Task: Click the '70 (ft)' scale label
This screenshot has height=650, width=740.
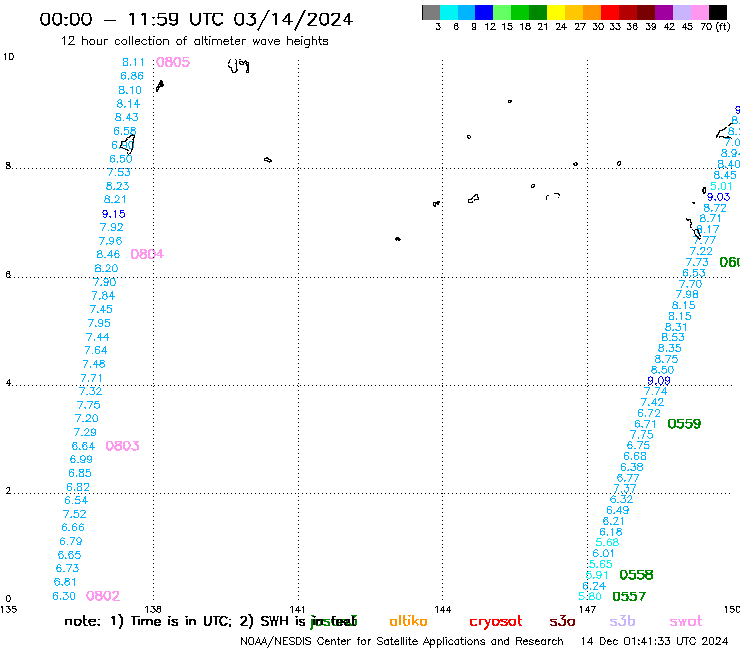Action: [715, 26]
